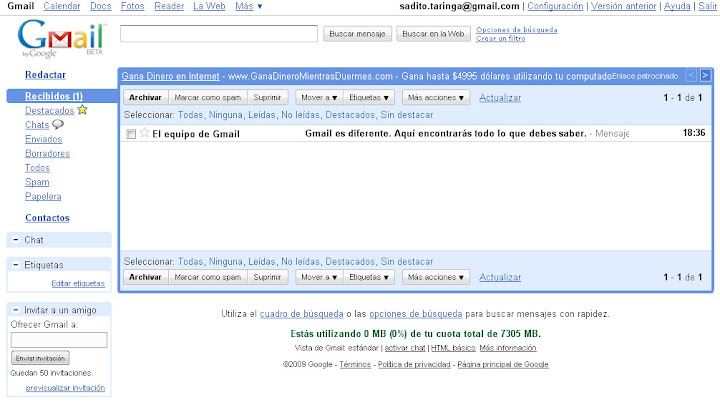Open bottom Etiquetas dropdown

pos(369,277)
